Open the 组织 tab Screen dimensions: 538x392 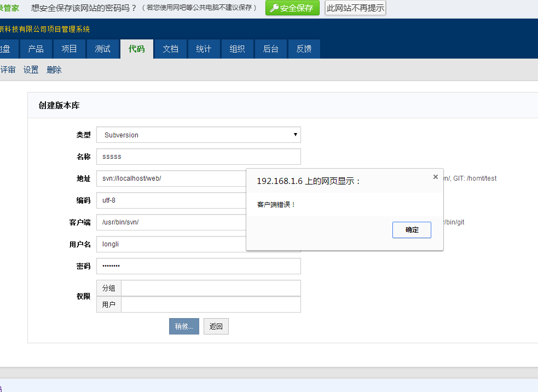pos(238,49)
